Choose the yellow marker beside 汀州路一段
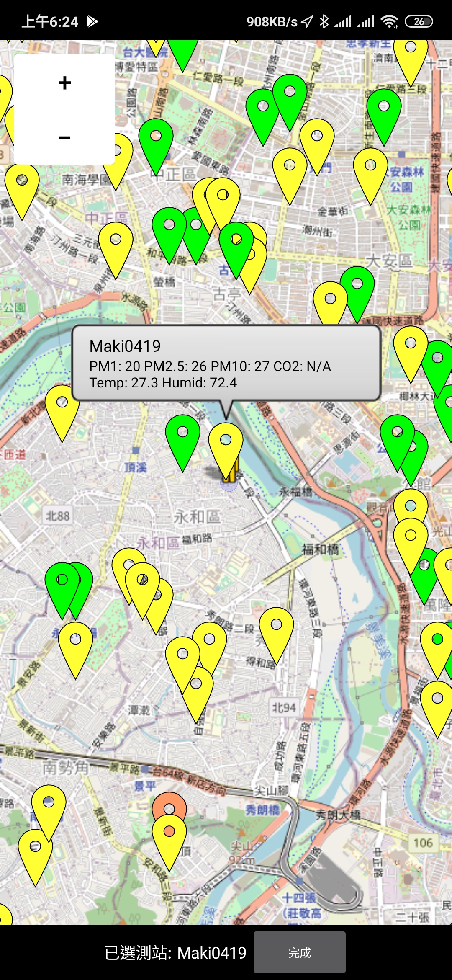Screen dimensions: 452x980 click(116, 244)
